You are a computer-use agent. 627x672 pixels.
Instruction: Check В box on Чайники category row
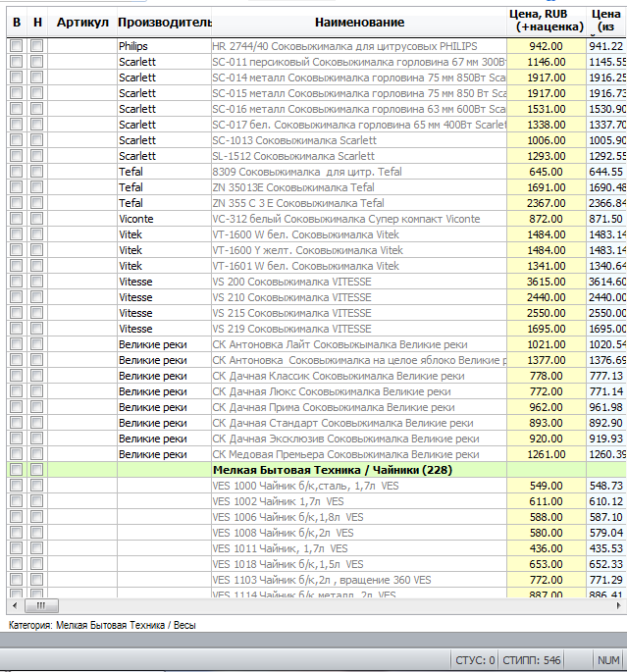click(17, 470)
